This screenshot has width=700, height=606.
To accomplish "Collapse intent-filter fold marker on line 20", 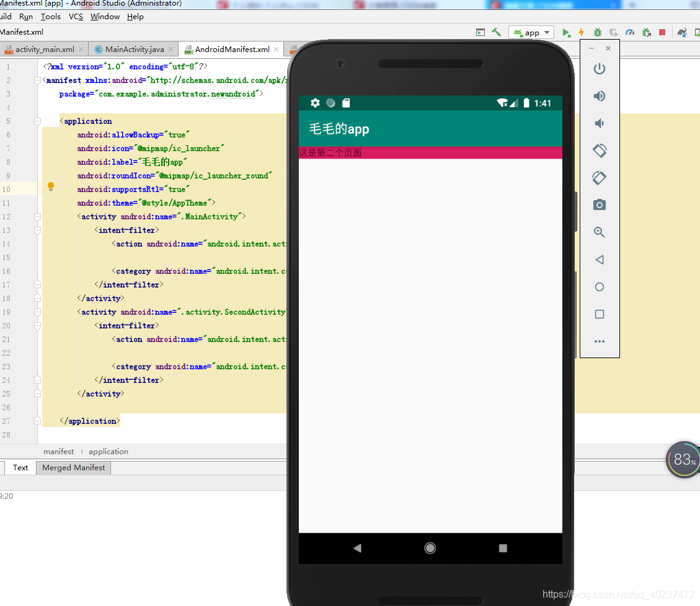I will click(x=37, y=326).
